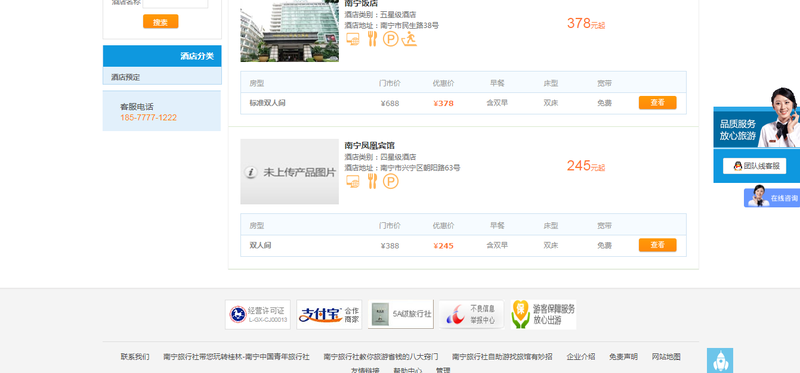Click the orange 搜索 search button
This screenshot has width=800, height=373.
(x=161, y=21)
